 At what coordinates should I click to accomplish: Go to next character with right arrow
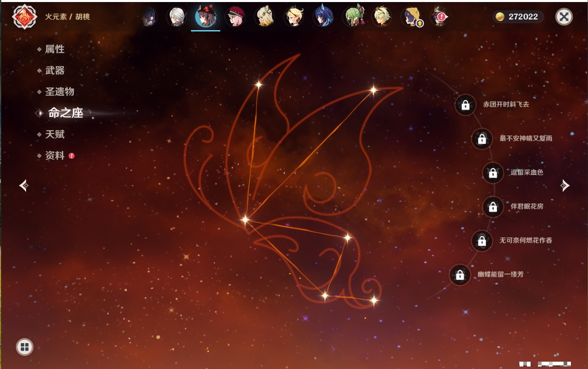click(565, 186)
